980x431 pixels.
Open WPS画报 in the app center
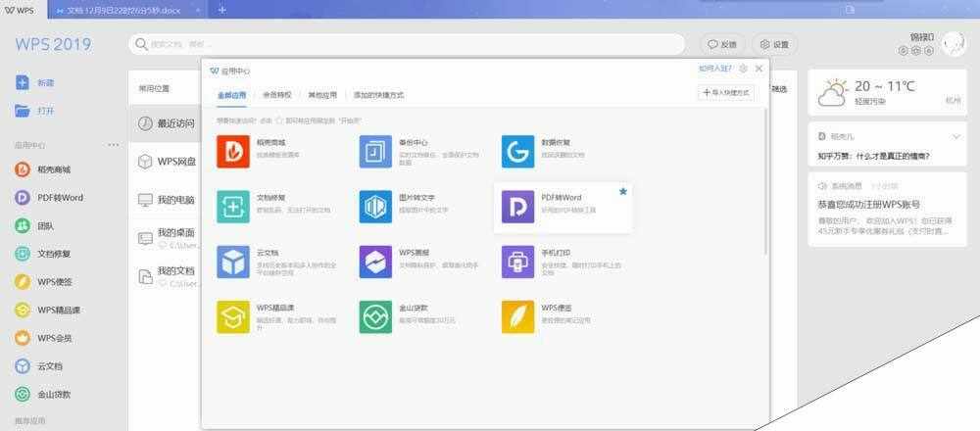click(x=375, y=263)
